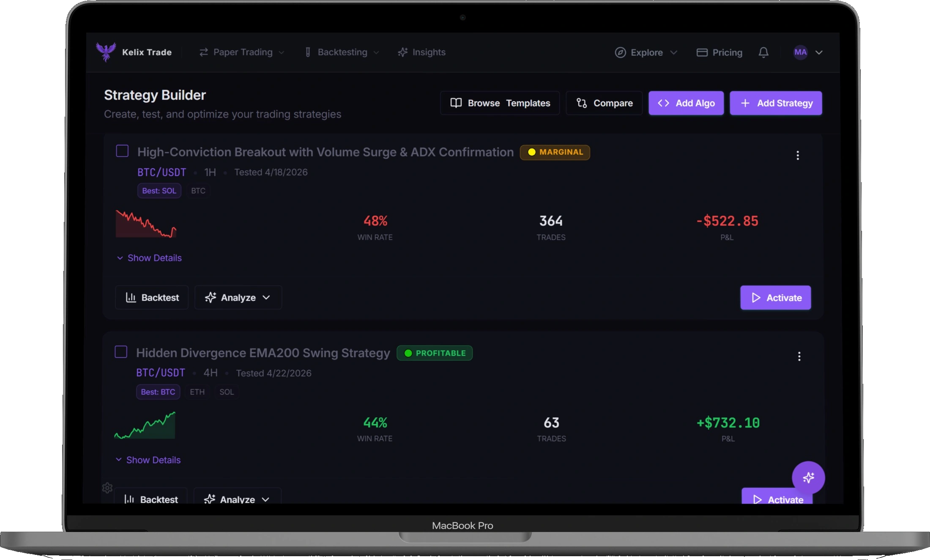Click the MA user avatar
Image resolution: width=930 pixels, height=560 pixels.
click(x=800, y=52)
